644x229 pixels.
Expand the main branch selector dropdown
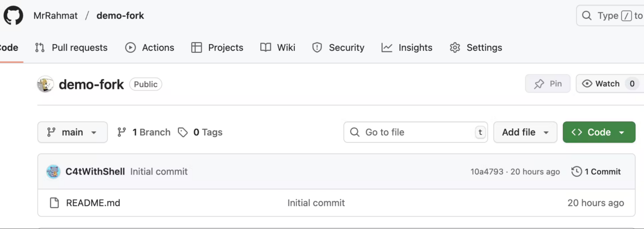tap(73, 132)
